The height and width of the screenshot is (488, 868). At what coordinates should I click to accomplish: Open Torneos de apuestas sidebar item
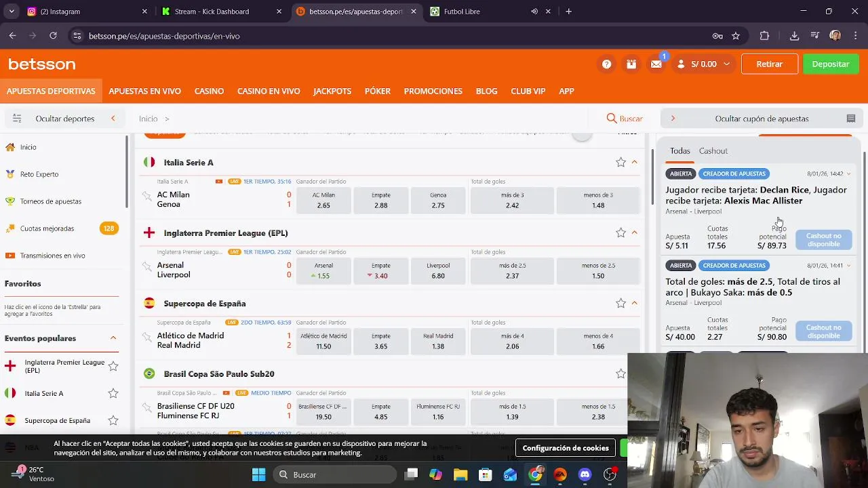[51, 201]
